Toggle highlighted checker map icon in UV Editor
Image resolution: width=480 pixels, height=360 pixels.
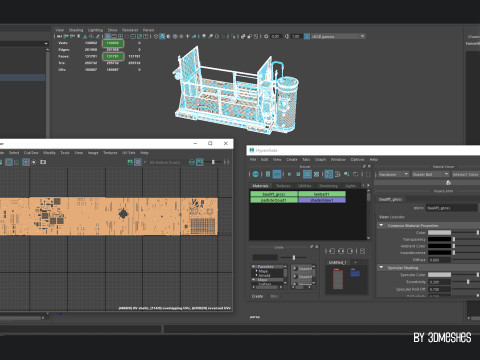pos(138,162)
